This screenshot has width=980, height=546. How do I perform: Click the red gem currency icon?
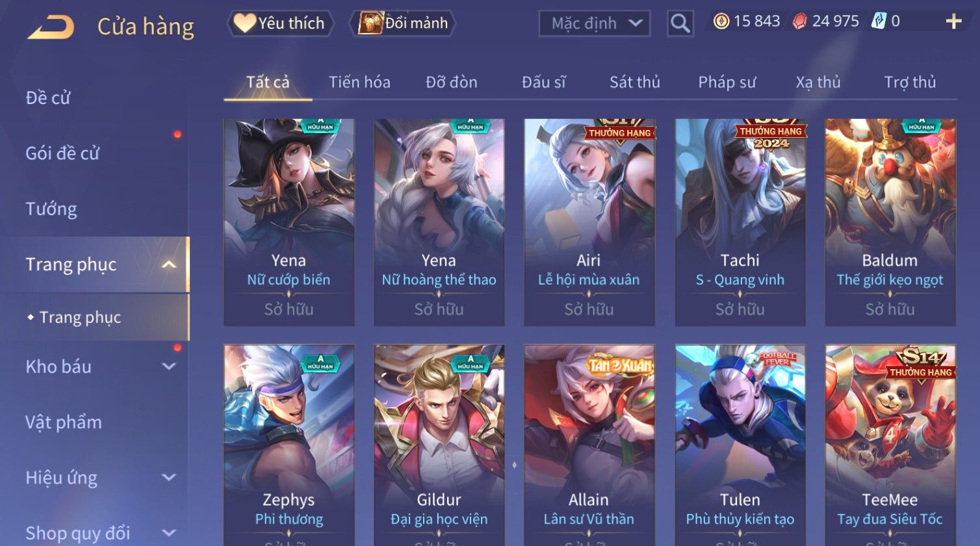(799, 21)
